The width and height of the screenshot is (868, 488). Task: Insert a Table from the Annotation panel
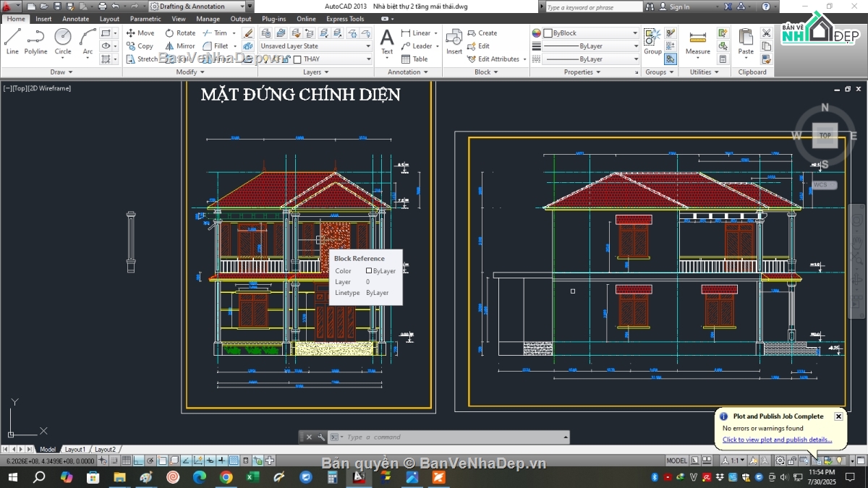click(x=416, y=59)
